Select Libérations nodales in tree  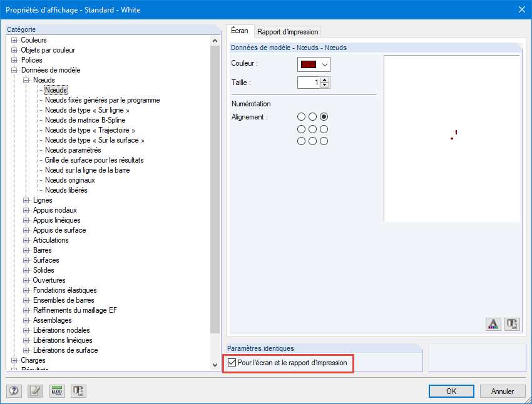pyautogui.click(x=61, y=330)
